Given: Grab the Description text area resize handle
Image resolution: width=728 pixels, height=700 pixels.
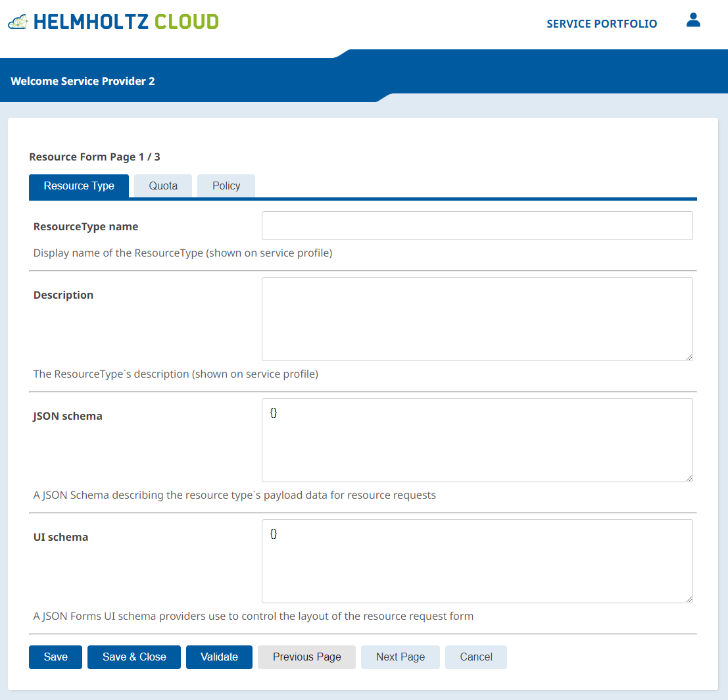Looking at the screenshot, I should click(x=689, y=357).
